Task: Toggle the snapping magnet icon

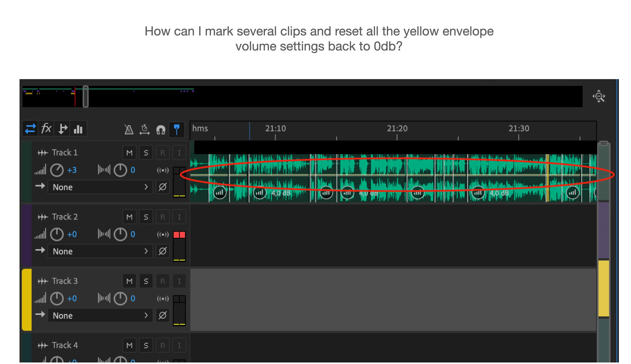Action: click(x=161, y=130)
